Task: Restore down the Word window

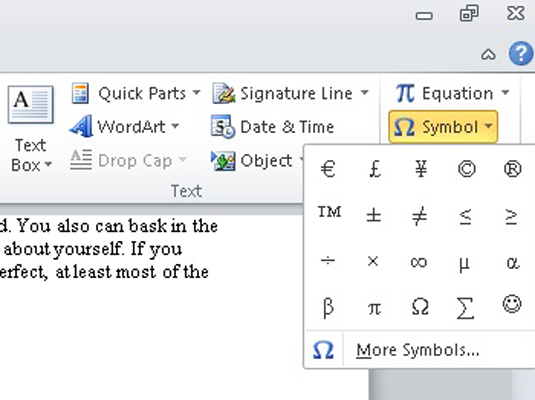Action: [469, 14]
